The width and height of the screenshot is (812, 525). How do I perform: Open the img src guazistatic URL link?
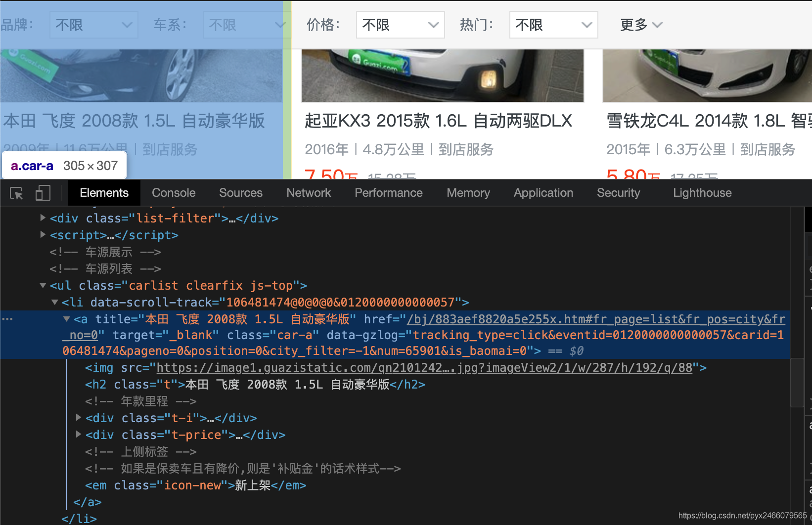[424, 368]
